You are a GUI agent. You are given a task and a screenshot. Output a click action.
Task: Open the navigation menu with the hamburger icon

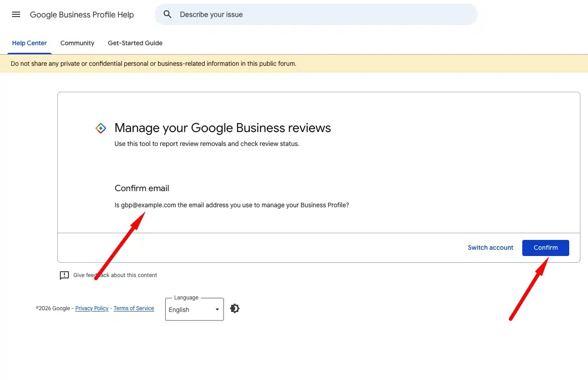16,14
